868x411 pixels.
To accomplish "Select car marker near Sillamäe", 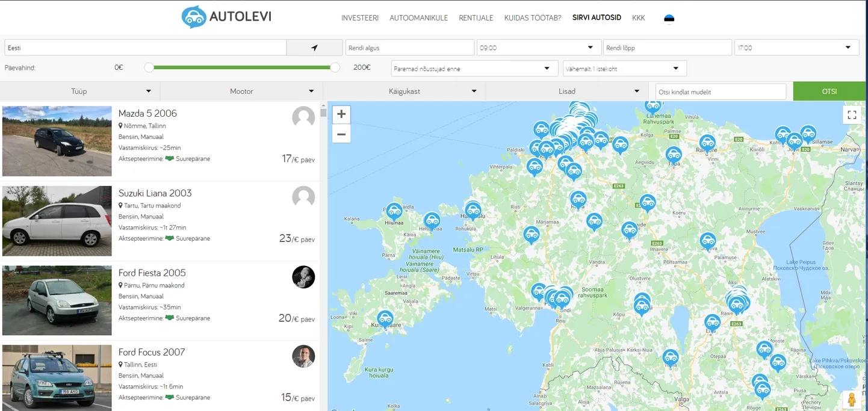I will pos(808,134).
